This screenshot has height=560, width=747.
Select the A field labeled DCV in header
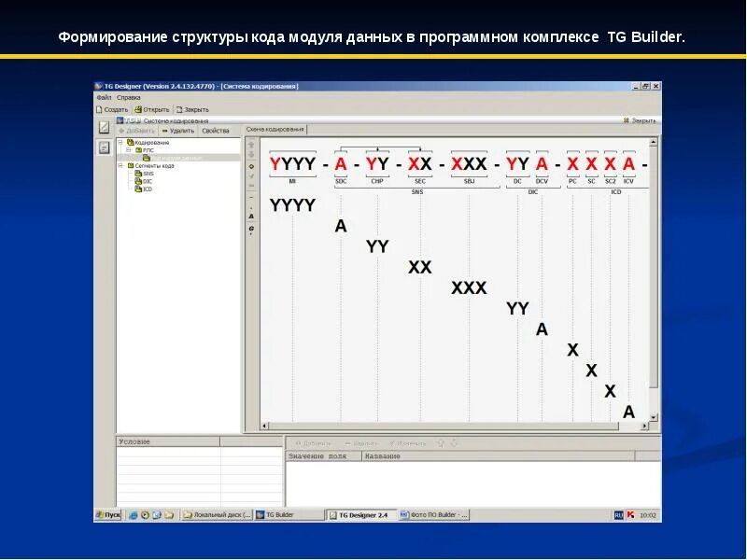(542, 164)
